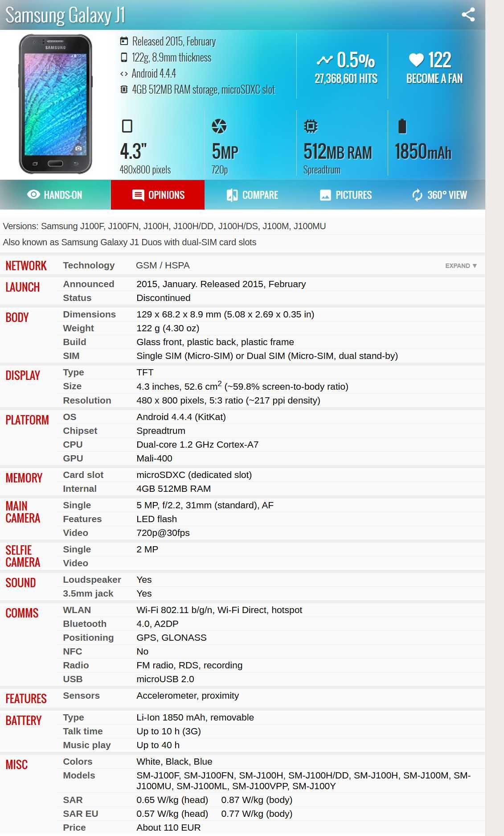Screen dimensions: 504x836
Task: Click the WLAN label link
Action: tap(77, 610)
